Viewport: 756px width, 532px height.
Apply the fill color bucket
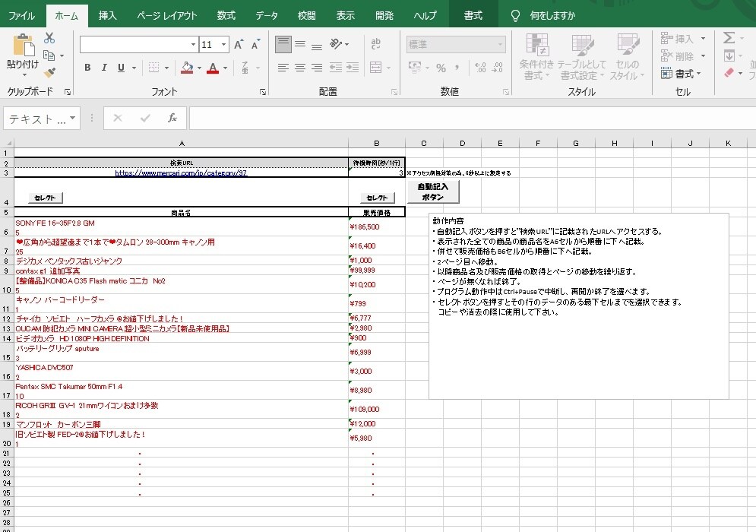coord(187,68)
